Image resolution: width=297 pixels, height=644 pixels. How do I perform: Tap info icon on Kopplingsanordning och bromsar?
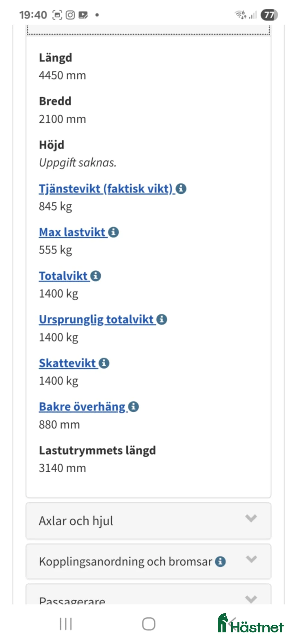coord(220,561)
